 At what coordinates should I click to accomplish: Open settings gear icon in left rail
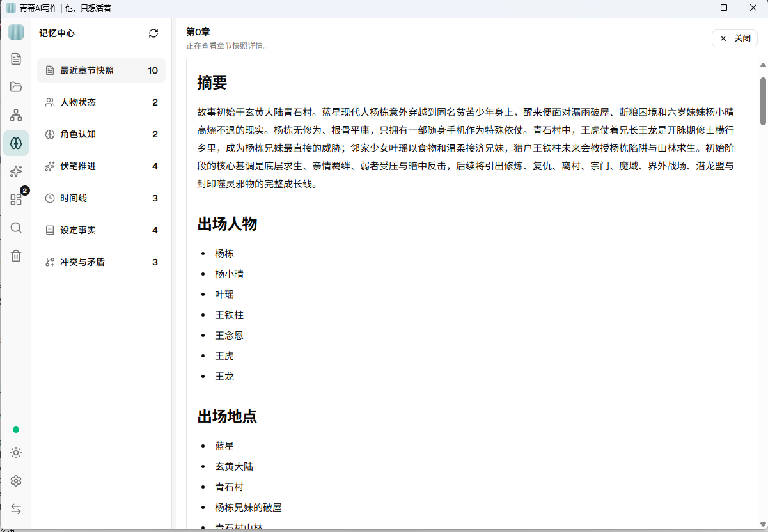coord(16,481)
